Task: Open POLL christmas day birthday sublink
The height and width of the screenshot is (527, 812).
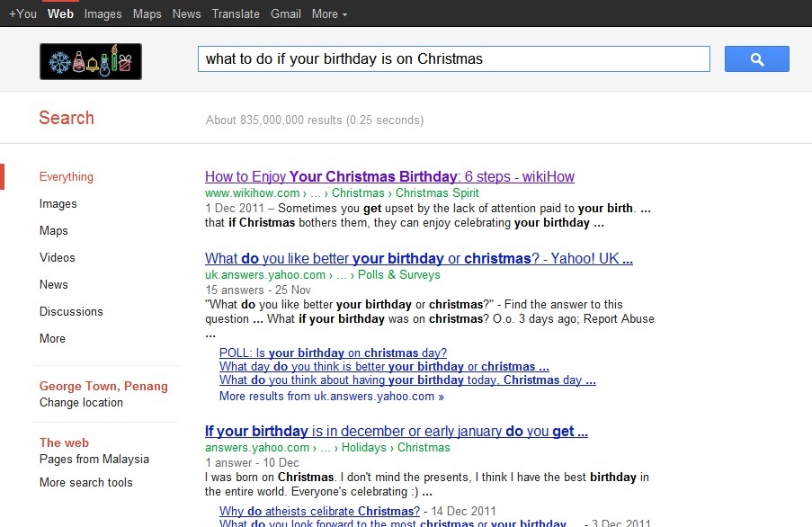Action: click(x=333, y=353)
